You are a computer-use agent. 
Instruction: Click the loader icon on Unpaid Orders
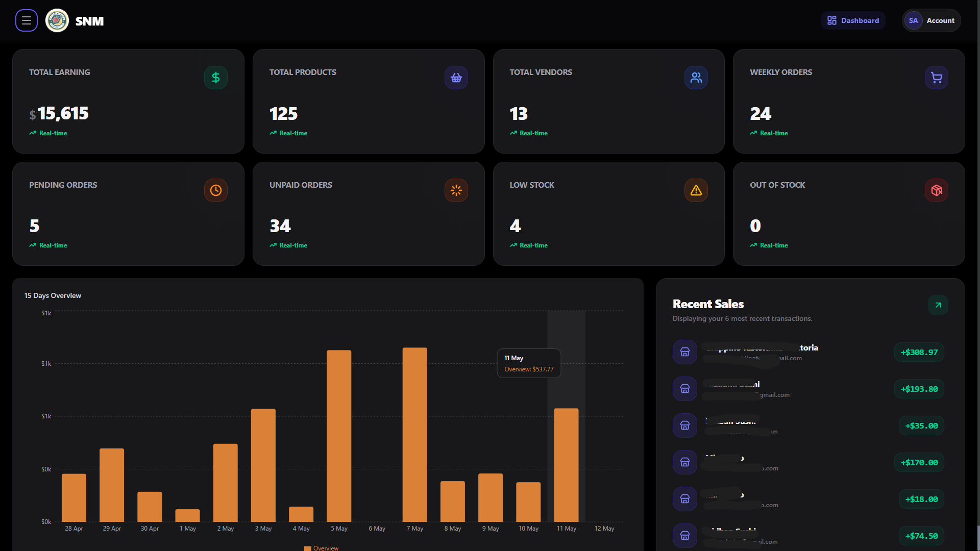click(x=456, y=190)
